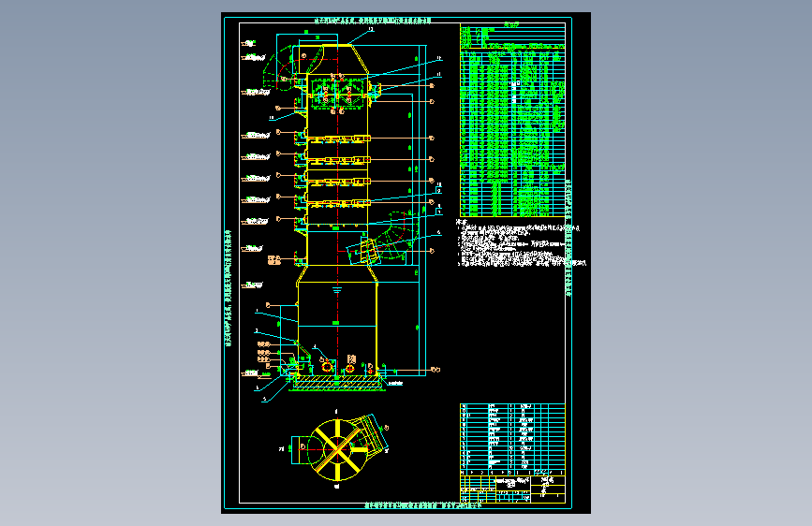Click the white technical notes text block
Screen dimensions: 812x526
[x=521, y=242]
